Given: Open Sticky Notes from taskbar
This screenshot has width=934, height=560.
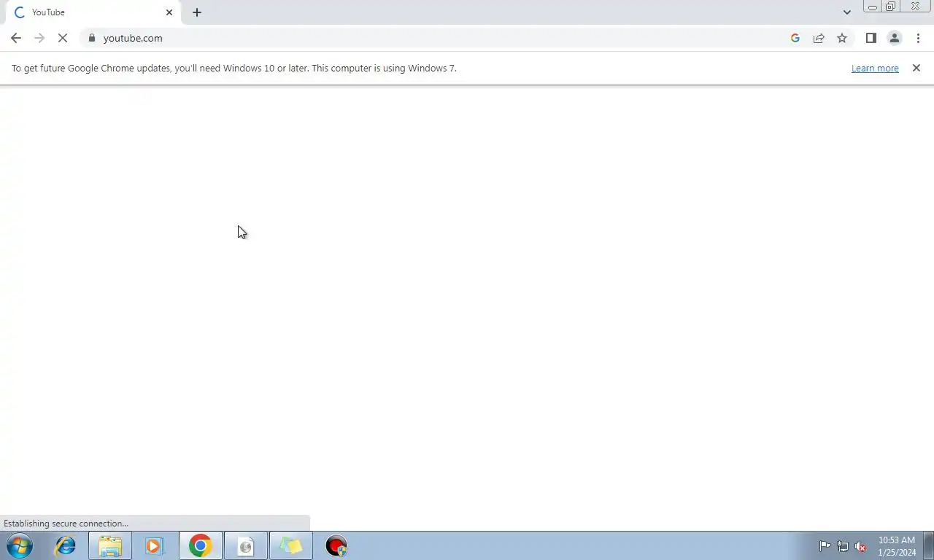Looking at the screenshot, I should click(290, 545).
